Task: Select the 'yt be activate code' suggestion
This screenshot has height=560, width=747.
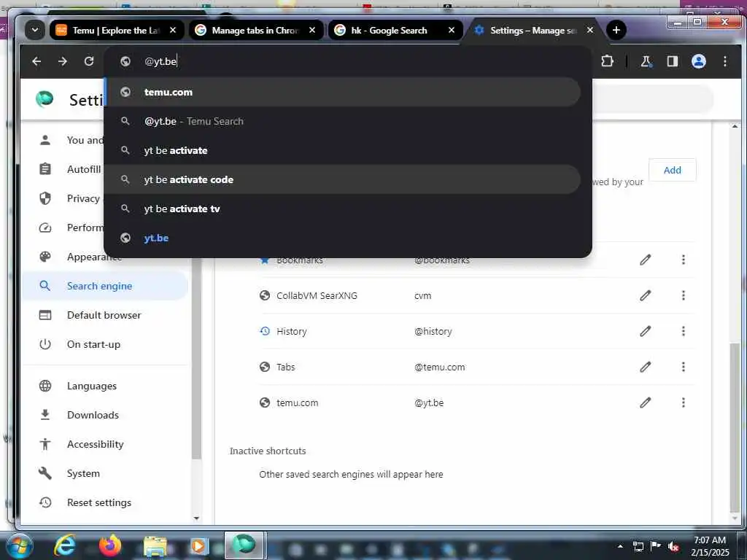Action: click(342, 179)
